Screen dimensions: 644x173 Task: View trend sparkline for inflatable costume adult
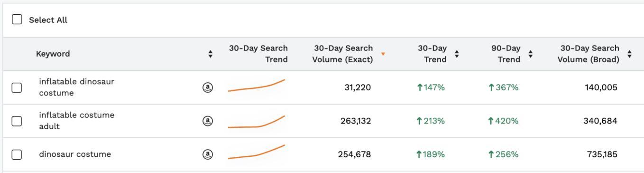(257, 122)
